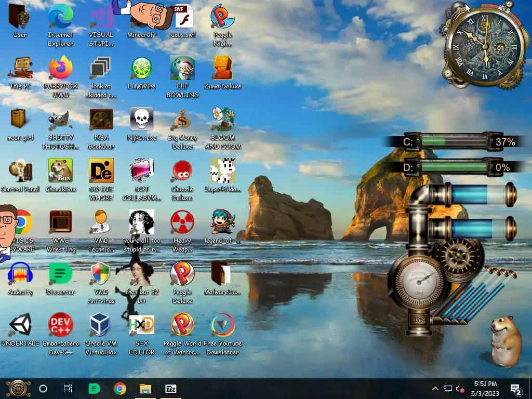Screen dimensions: 532x399
Task: Open the WWE Wrestling icon
Action: click(60, 222)
